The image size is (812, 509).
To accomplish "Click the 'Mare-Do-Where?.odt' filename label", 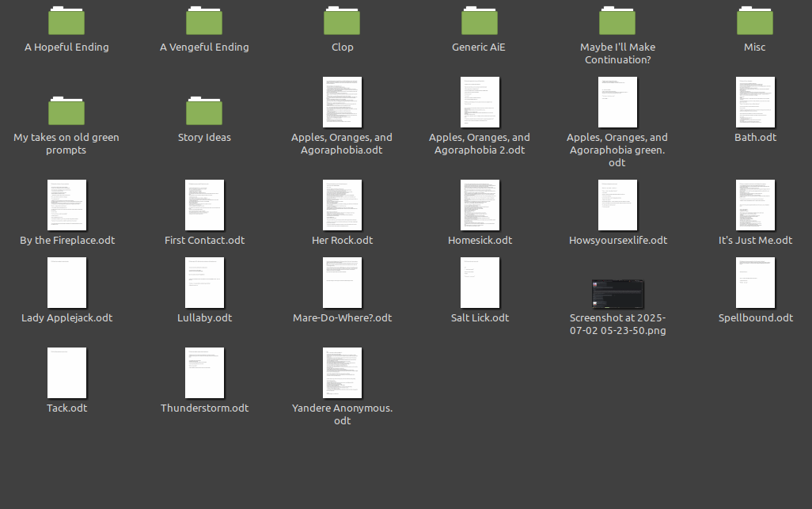I will [343, 318].
